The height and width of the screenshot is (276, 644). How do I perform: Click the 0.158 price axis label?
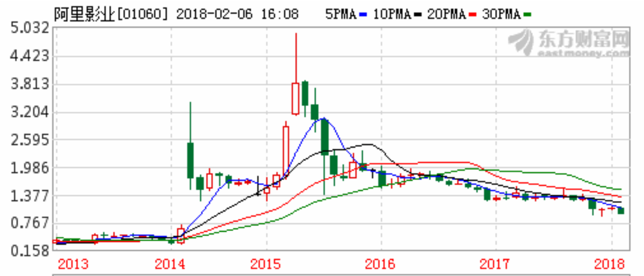(30, 251)
